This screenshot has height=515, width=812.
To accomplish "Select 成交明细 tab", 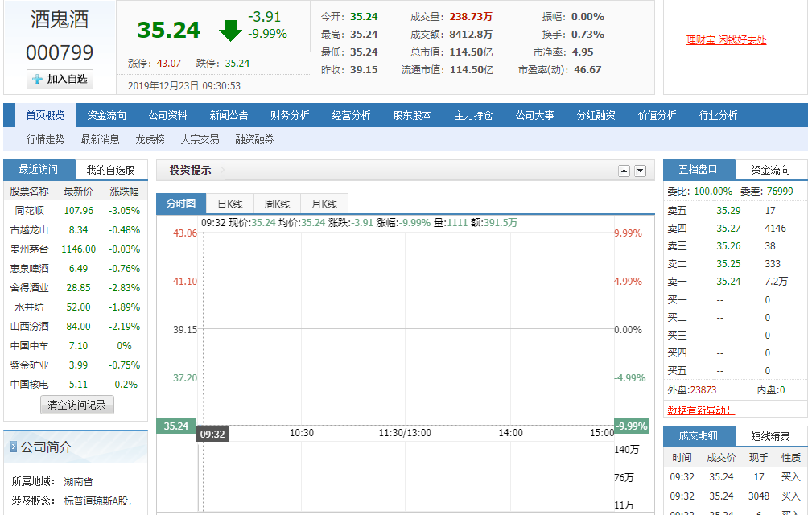I will pos(699,436).
